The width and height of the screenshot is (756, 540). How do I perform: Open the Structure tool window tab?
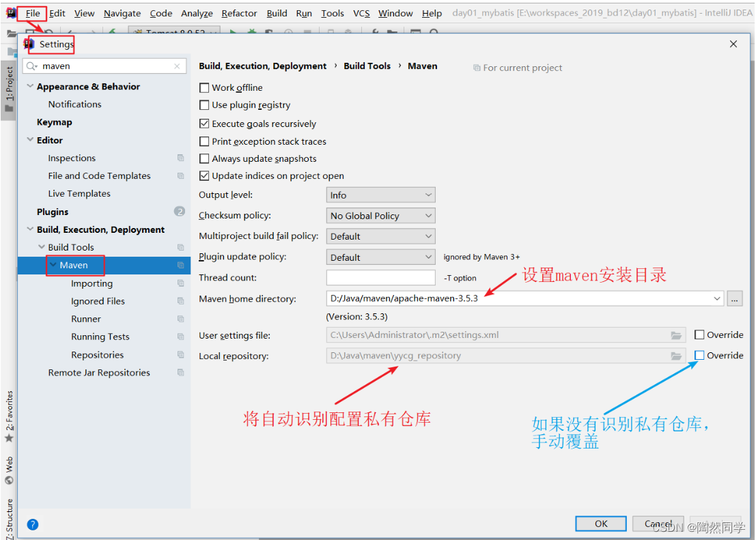point(9,518)
